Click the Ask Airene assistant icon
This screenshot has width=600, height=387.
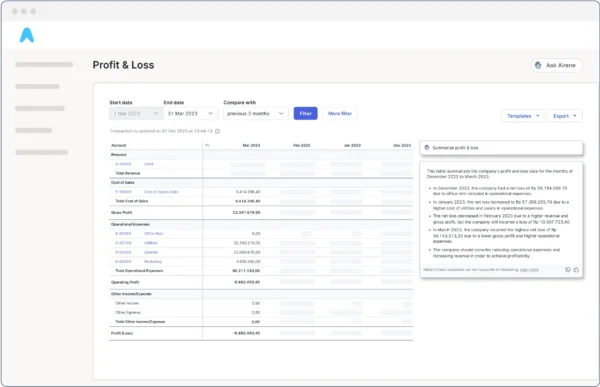(538, 65)
